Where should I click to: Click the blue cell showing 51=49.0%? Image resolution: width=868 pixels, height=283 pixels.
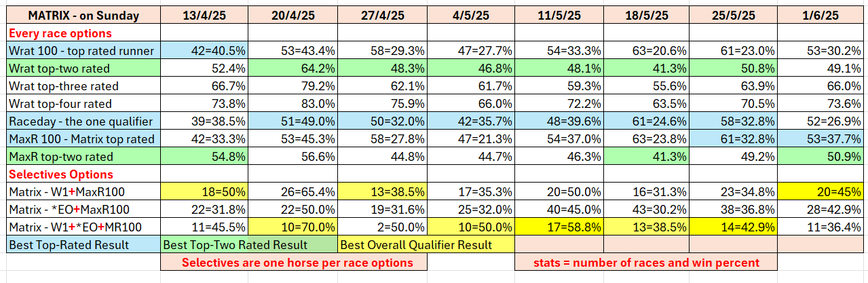tap(293, 121)
